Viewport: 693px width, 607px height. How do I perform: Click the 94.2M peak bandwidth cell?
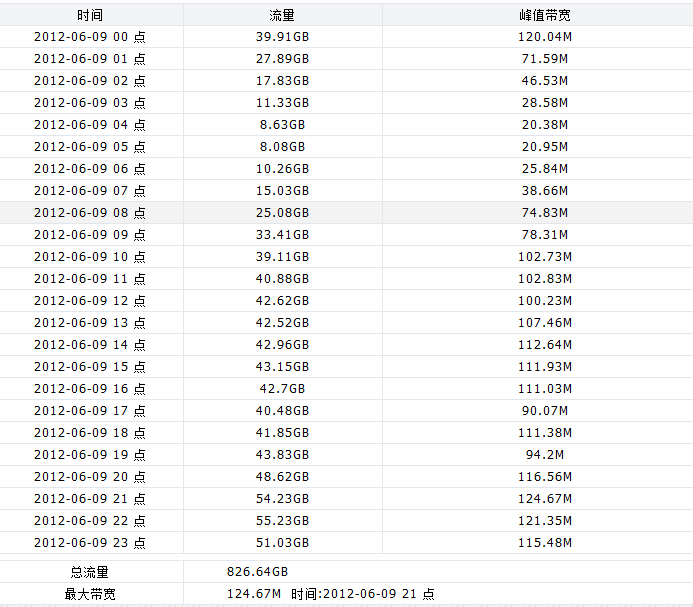pyautogui.click(x=545, y=454)
